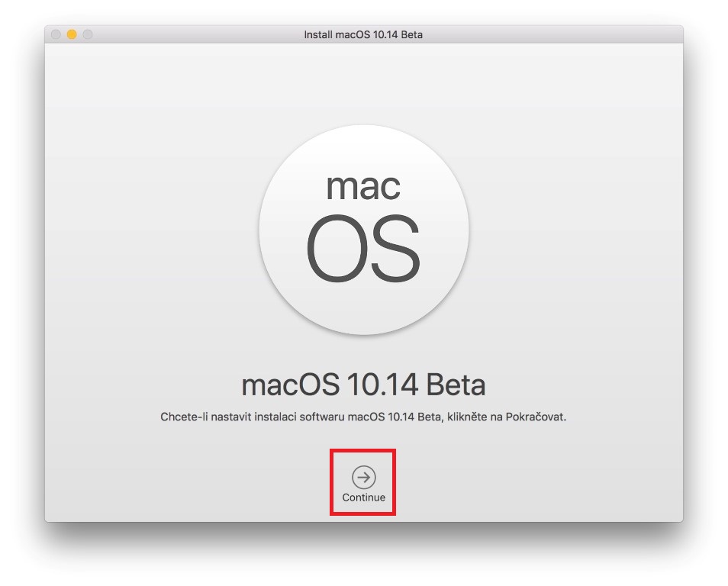The image size is (728, 586).
Task: Click the Continue label under the arrow
Action: (363, 497)
